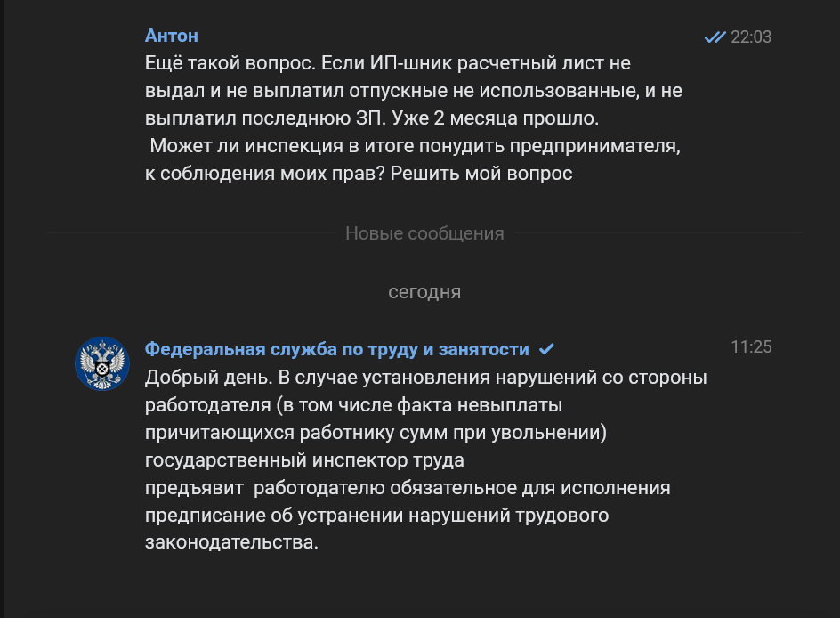840x618 pixels.
Task: Click the double-check read receipt icon
Action: (x=715, y=37)
